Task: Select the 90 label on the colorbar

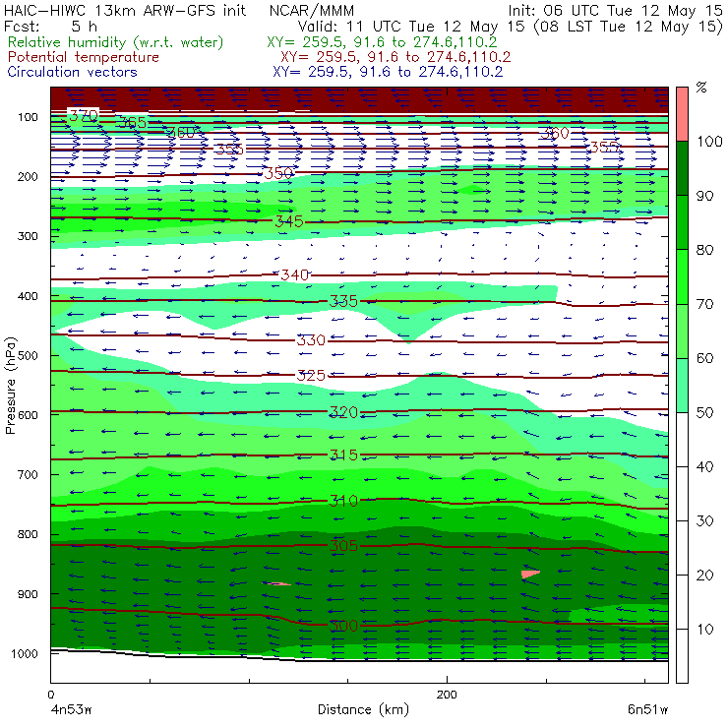Action: 704,196
